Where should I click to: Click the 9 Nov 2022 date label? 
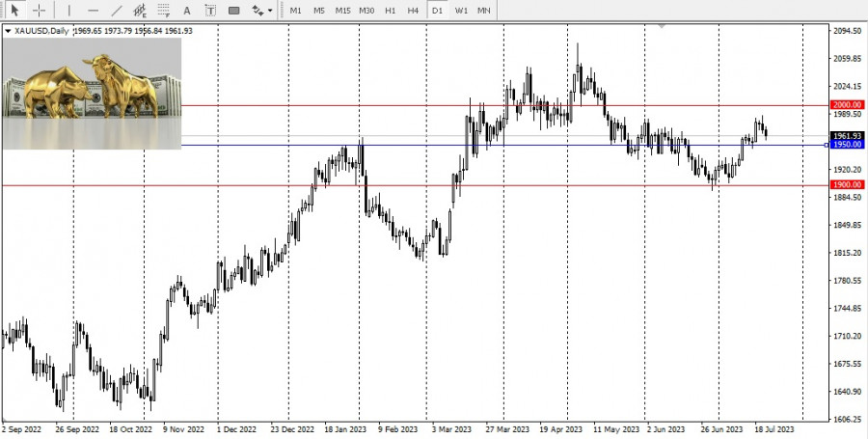(183, 429)
